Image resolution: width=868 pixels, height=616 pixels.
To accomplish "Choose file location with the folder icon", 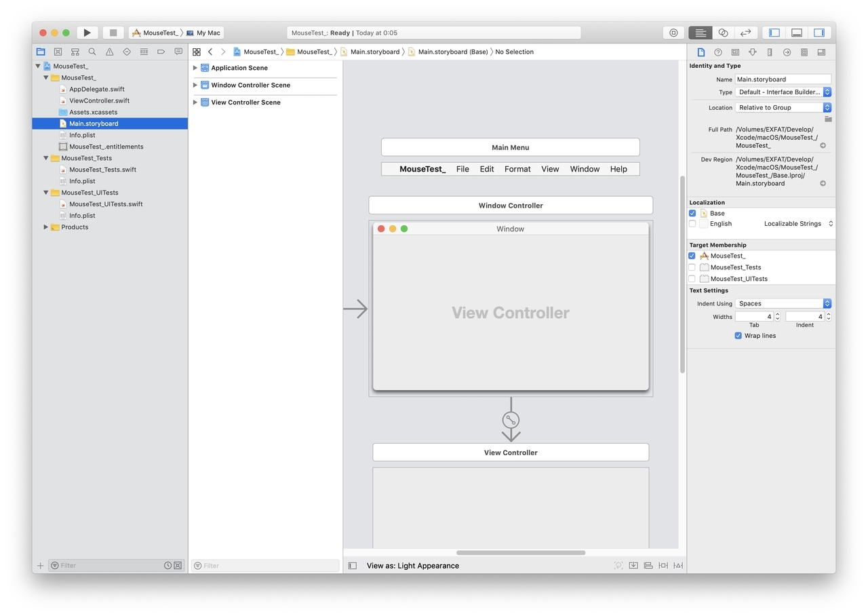I will click(828, 119).
